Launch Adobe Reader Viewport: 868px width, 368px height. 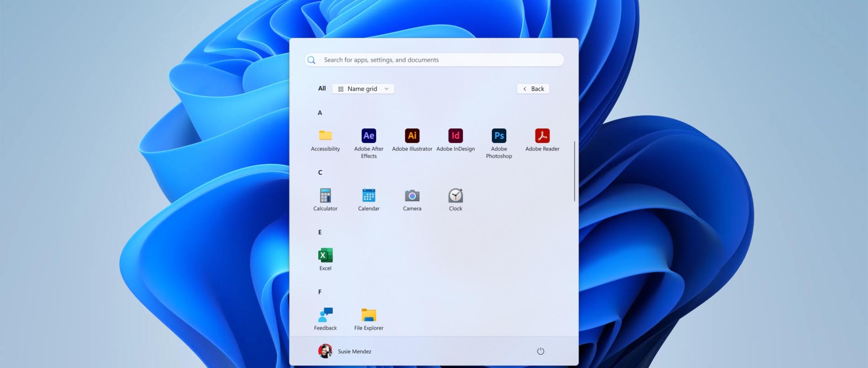pyautogui.click(x=542, y=140)
